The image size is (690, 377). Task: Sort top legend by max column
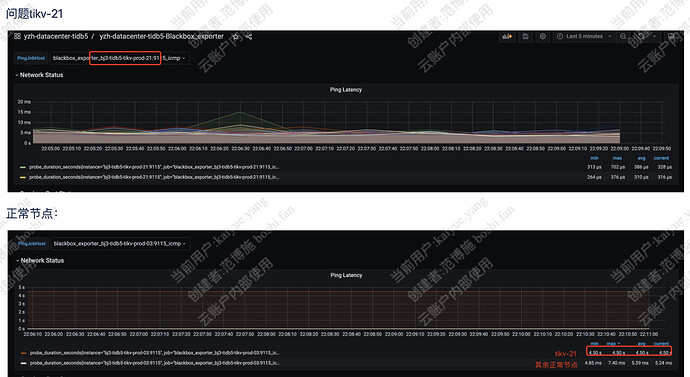[617, 158]
